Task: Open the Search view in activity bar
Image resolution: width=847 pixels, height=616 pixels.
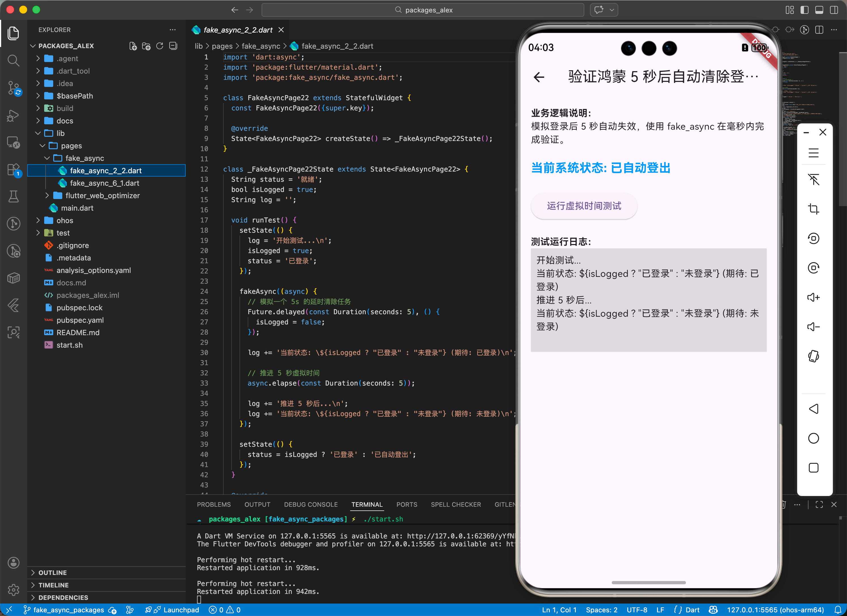Action: click(x=13, y=60)
